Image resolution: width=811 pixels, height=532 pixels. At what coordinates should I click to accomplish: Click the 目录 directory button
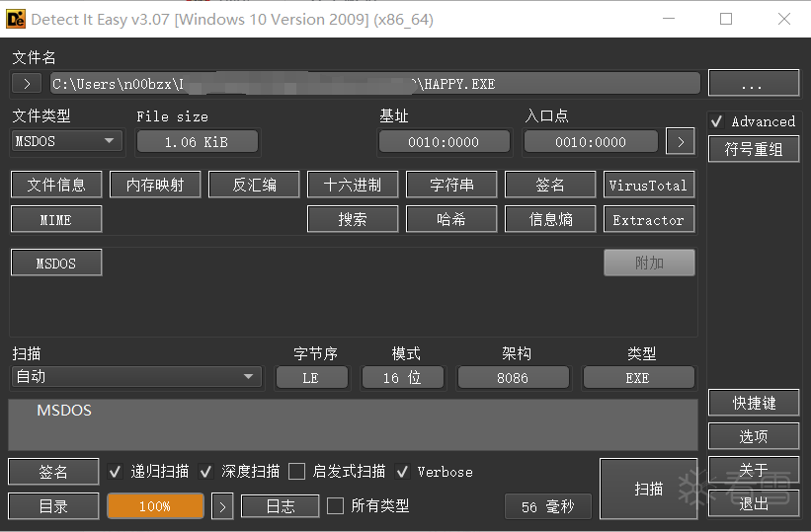[53, 506]
